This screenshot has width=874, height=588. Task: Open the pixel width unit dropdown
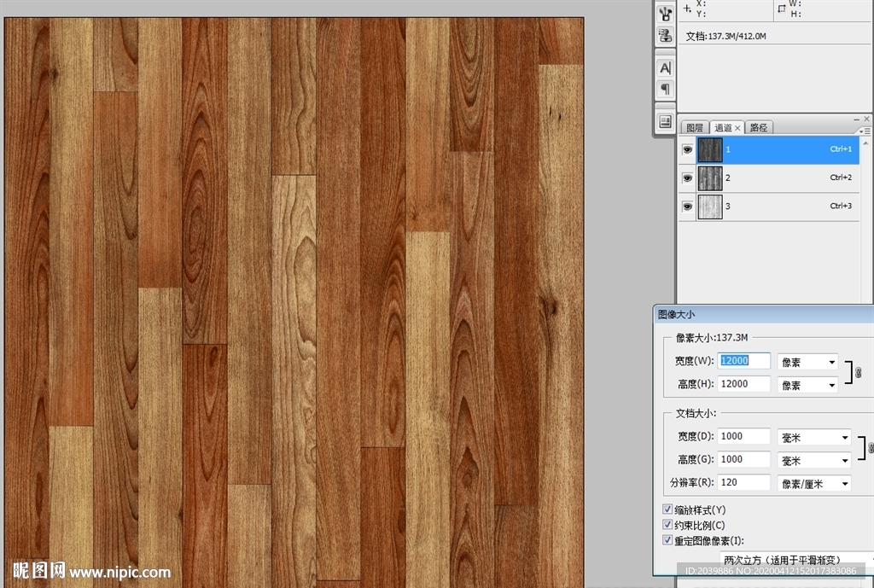807,362
